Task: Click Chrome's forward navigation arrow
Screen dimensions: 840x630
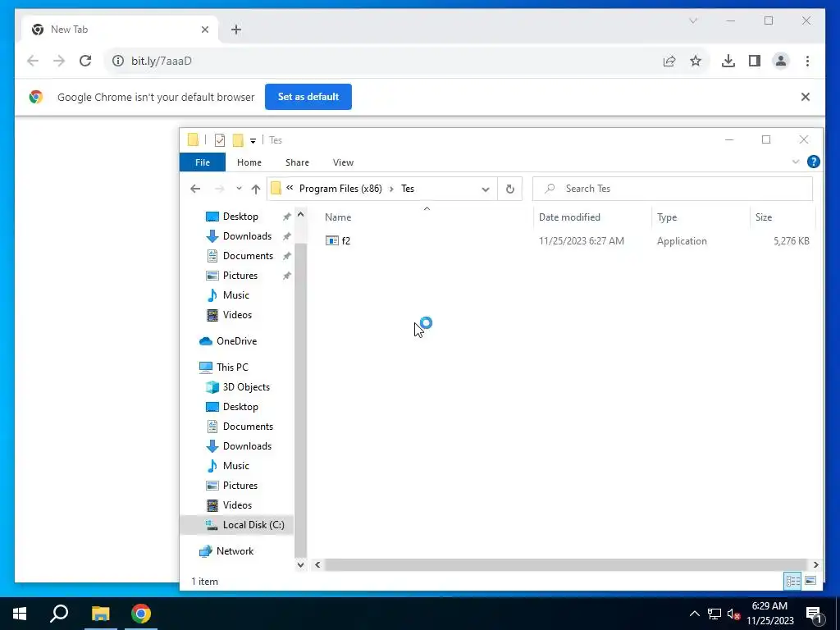Action: [59, 61]
